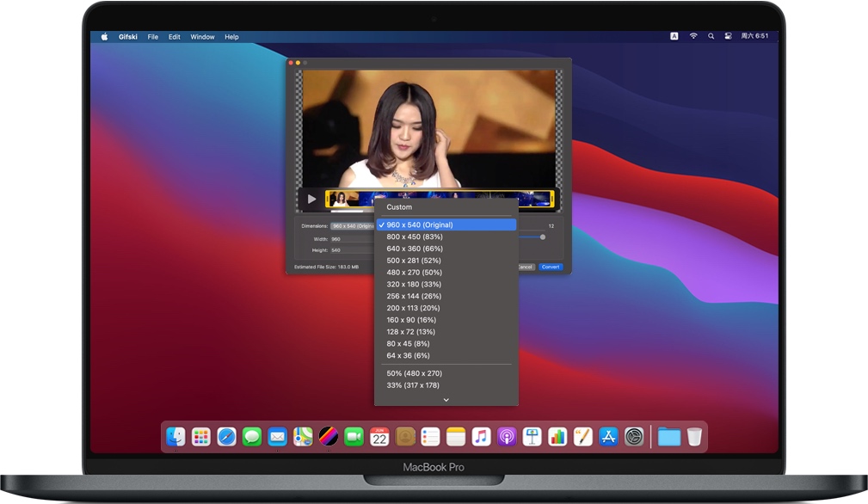Screen dimensions: 868x504
Task: Choose Custom dimensions option
Action: pos(399,207)
